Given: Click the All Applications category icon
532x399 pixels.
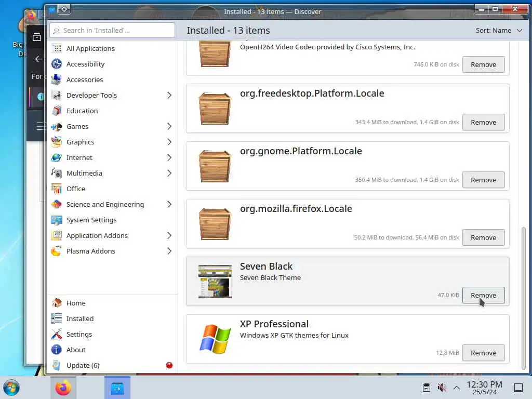Looking at the screenshot, I should point(57,48).
